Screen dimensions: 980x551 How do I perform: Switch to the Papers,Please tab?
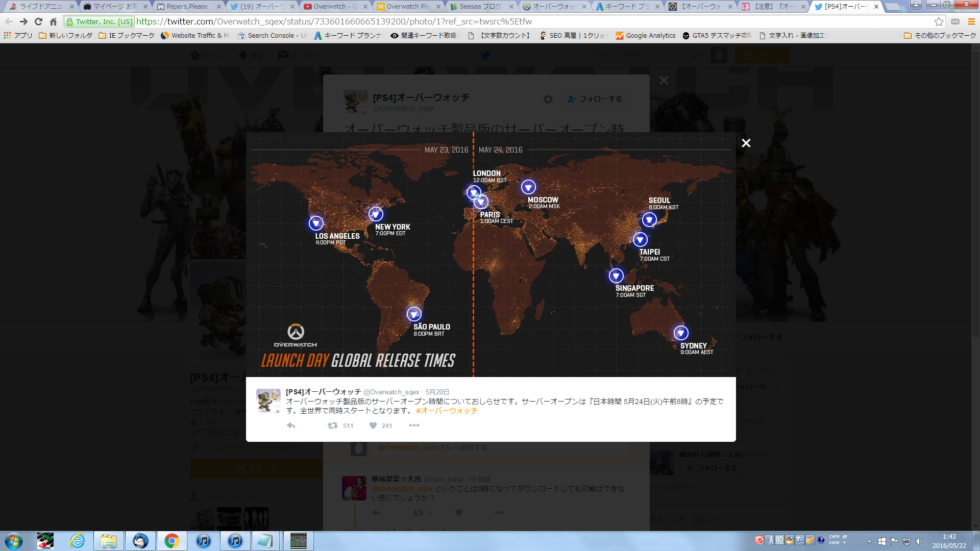(x=188, y=7)
